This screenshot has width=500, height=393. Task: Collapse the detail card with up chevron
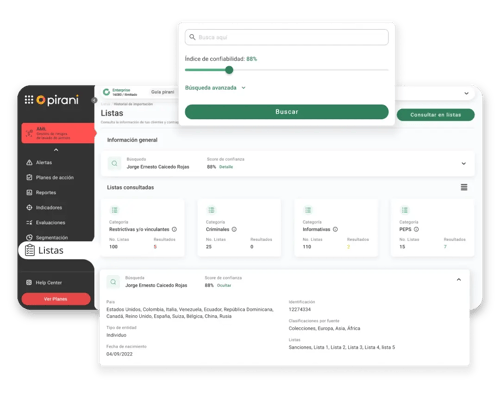(x=459, y=280)
